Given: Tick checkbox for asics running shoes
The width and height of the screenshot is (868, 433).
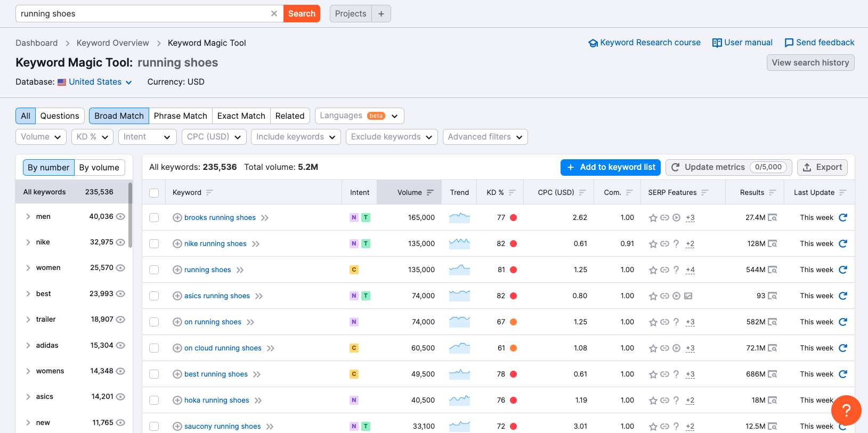Looking at the screenshot, I should tap(154, 296).
